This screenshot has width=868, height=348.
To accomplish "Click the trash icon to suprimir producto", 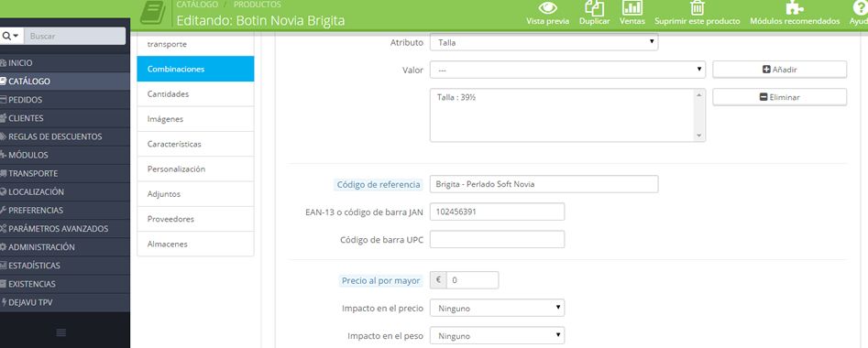I will [697, 7].
